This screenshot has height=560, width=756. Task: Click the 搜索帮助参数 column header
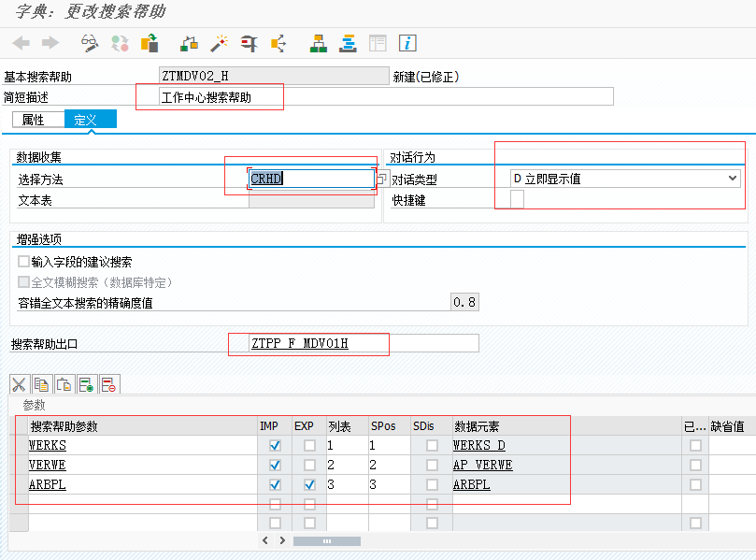click(x=143, y=426)
